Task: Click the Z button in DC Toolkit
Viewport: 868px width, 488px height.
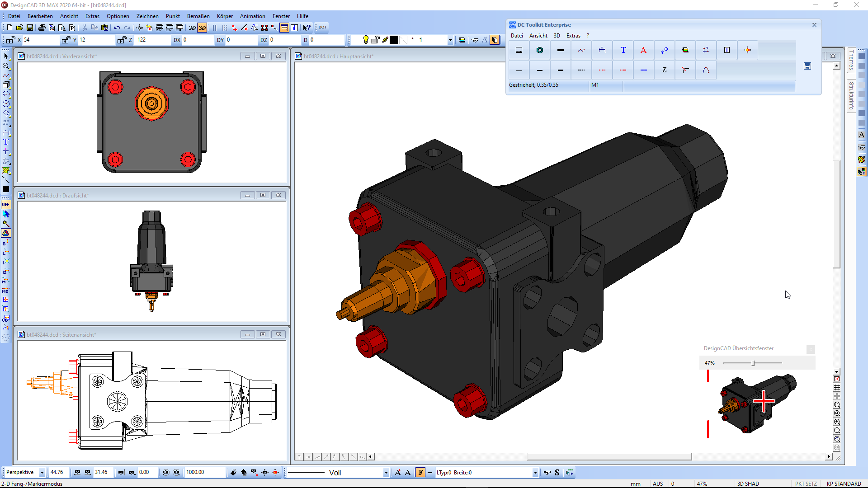Action: click(x=664, y=70)
